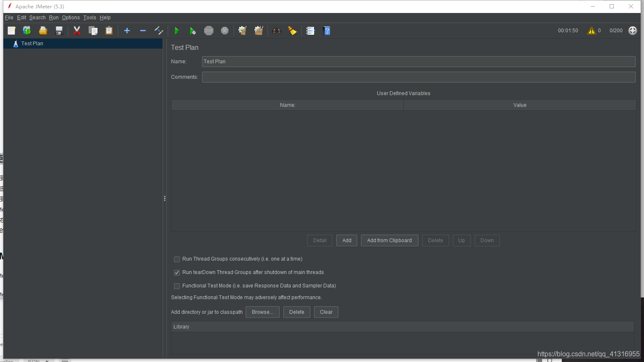Click the warning triangle log icon

(x=592, y=31)
